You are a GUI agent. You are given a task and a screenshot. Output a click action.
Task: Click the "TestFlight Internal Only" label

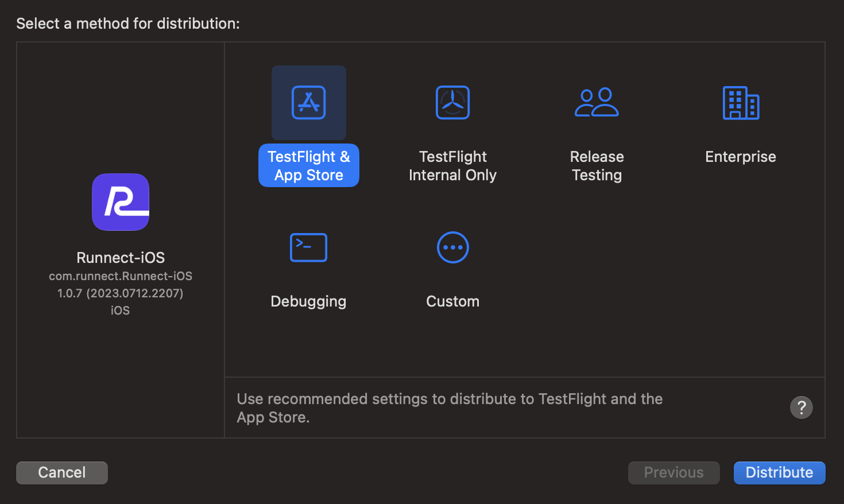tap(452, 165)
